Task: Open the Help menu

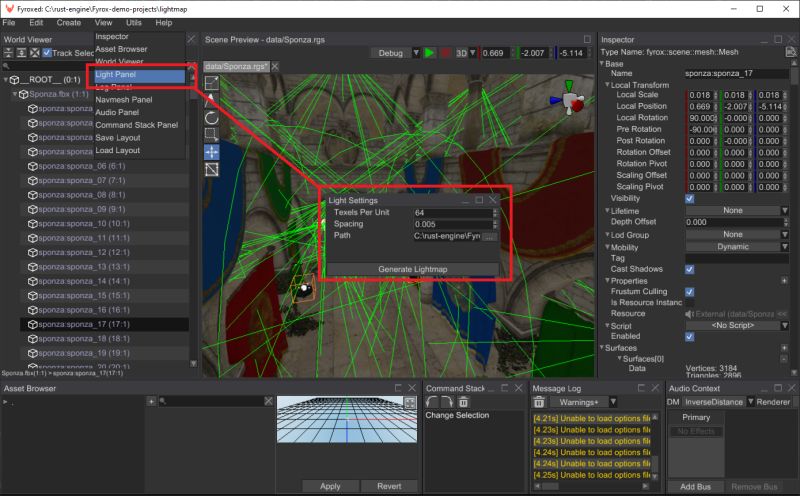Action: coord(163,22)
